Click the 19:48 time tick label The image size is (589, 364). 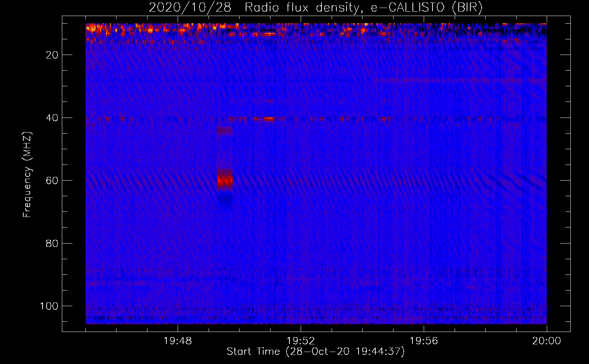[x=178, y=341]
